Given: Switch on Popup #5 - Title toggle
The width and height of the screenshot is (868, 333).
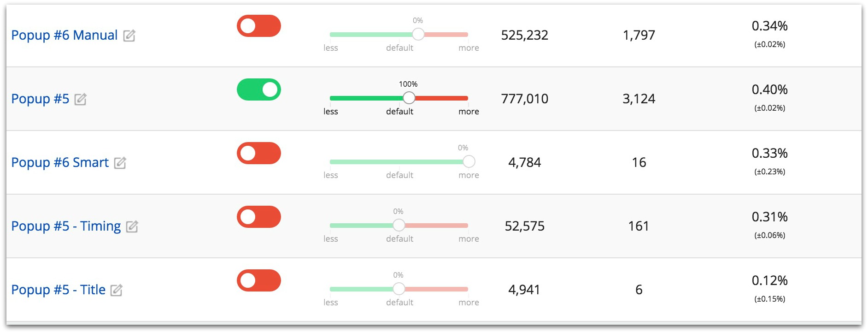Looking at the screenshot, I should (x=258, y=280).
